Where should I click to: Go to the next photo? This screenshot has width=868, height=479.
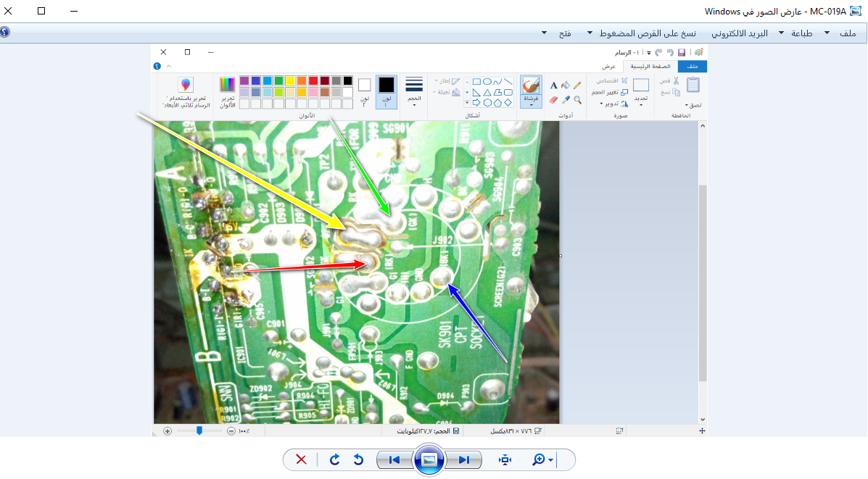click(464, 459)
